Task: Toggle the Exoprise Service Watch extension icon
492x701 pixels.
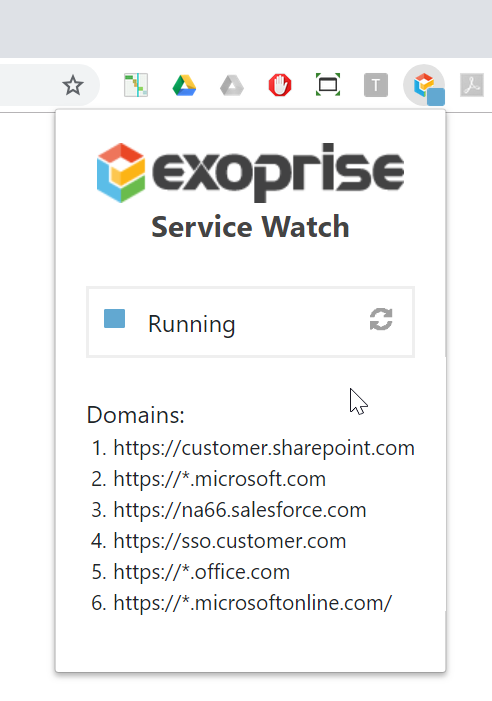Action: [x=424, y=85]
